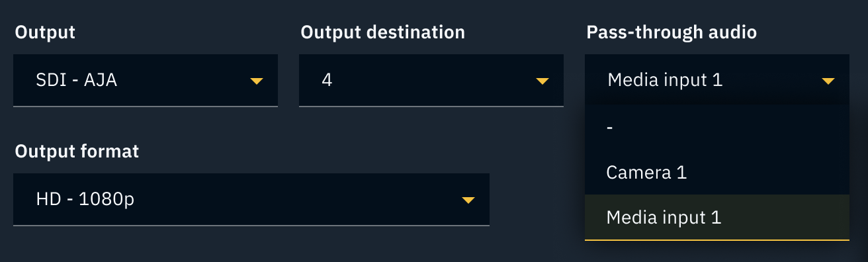Click the yellow arrow in Output format dropdown
The height and width of the screenshot is (262, 868).
point(468,200)
